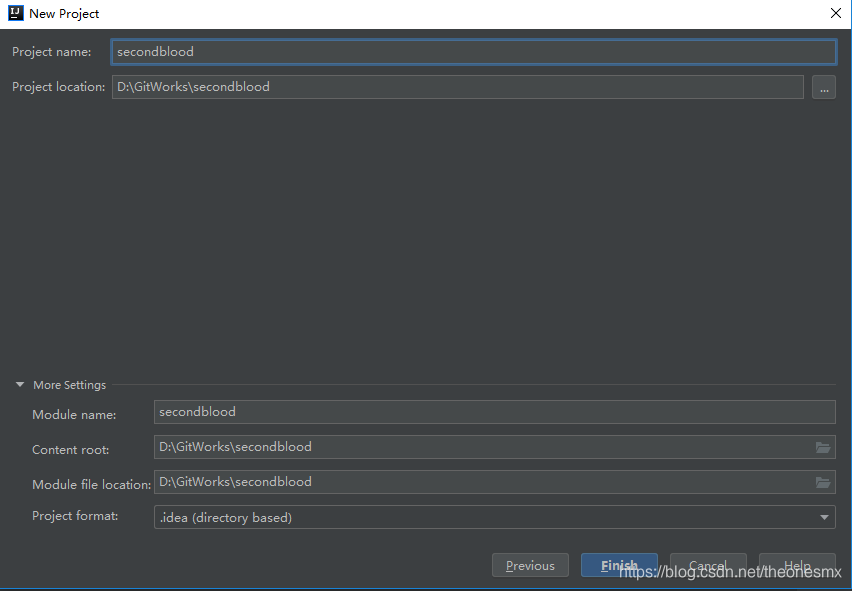Close the New Project window
The height and width of the screenshot is (591, 852).
pyautogui.click(x=836, y=14)
